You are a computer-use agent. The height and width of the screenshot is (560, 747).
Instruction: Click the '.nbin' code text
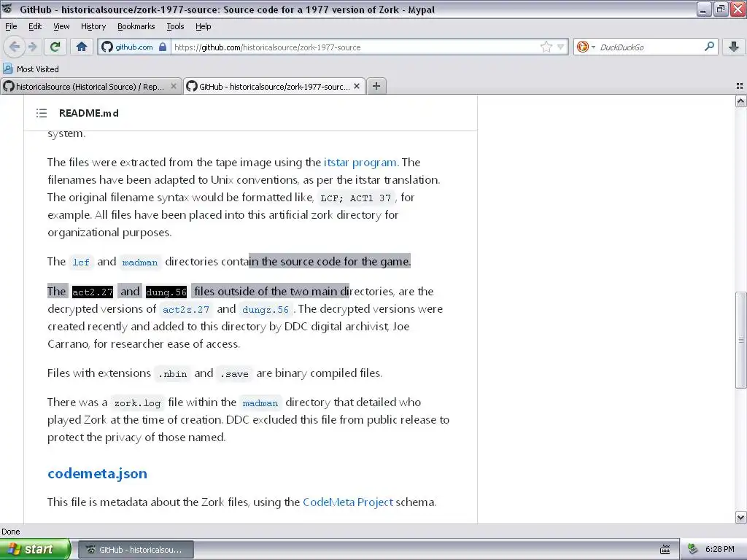(172, 374)
